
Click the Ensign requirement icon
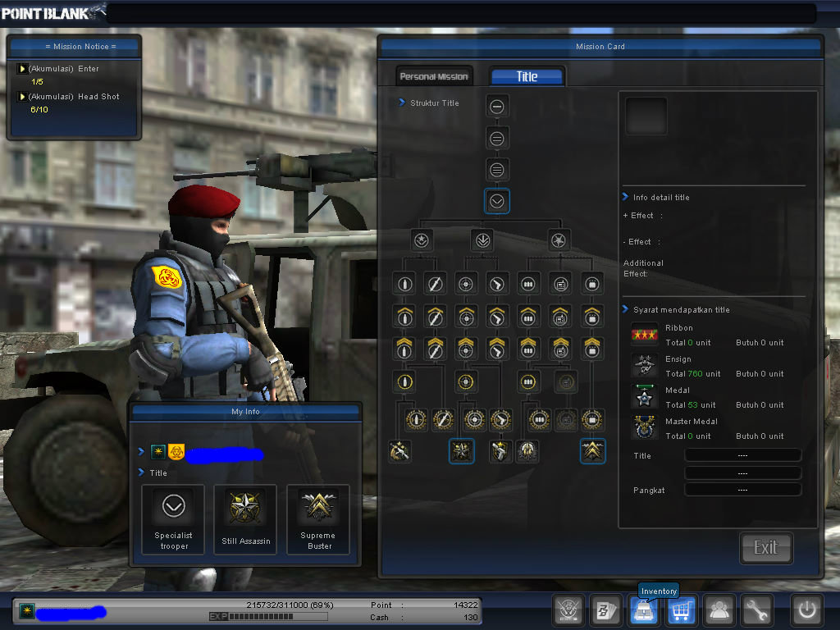pyautogui.click(x=644, y=366)
